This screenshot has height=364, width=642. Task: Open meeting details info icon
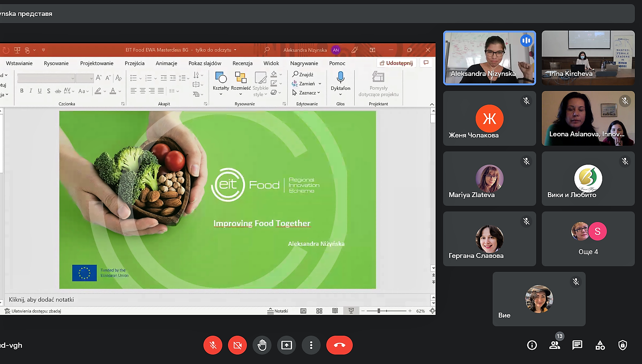tap(532, 345)
